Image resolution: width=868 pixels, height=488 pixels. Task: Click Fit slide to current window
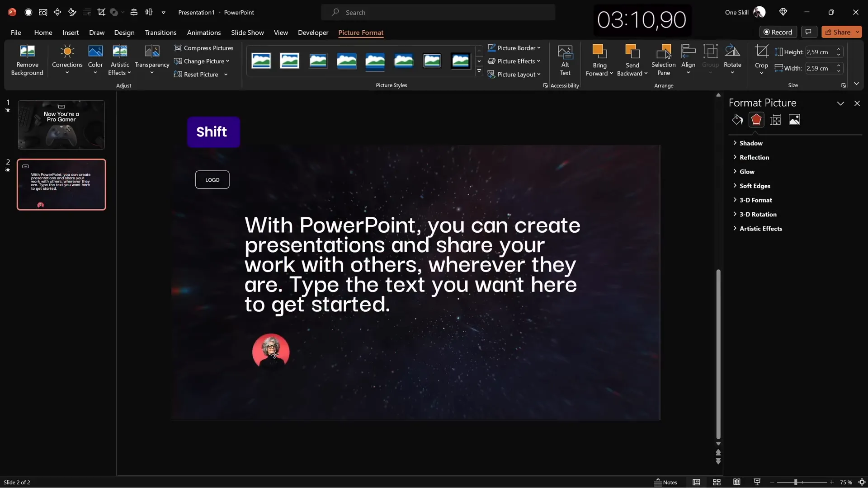click(862, 482)
